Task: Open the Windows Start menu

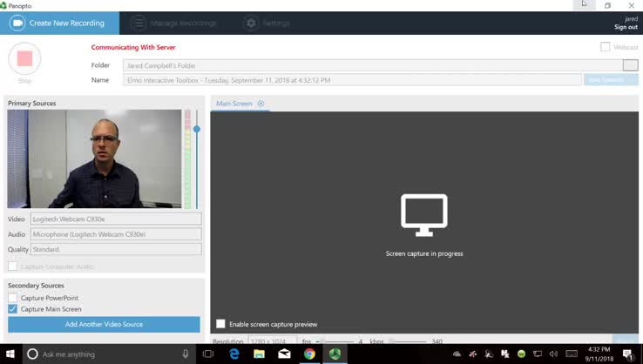Action: [10, 354]
